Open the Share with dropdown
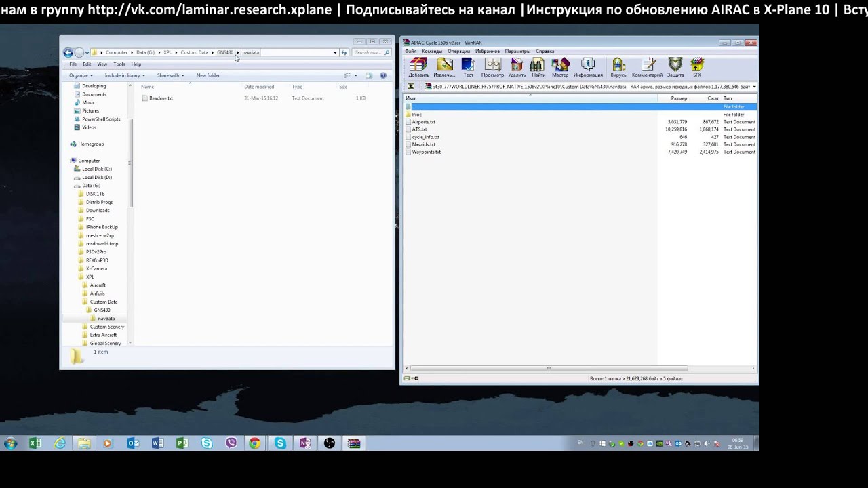The image size is (868, 488). point(170,75)
